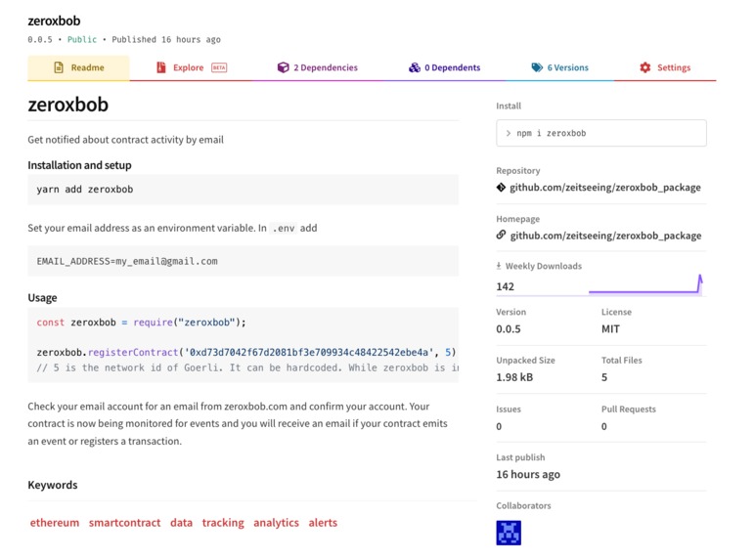The height and width of the screenshot is (560, 754).
Task: Click the ethereum keyword
Action: pyautogui.click(x=55, y=523)
